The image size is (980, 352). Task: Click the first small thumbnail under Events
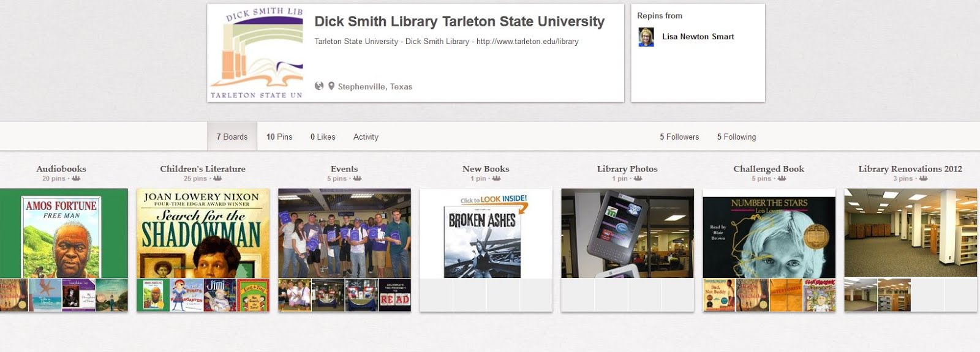(295, 295)
